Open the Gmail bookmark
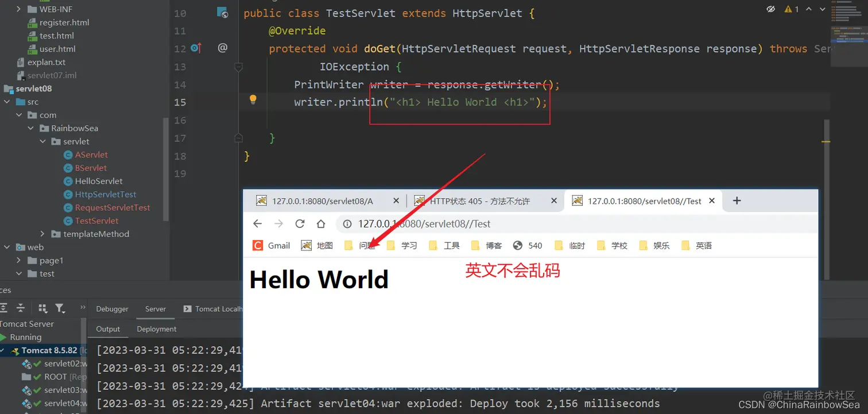Screen dimensions: 868x414 [271, 246]
